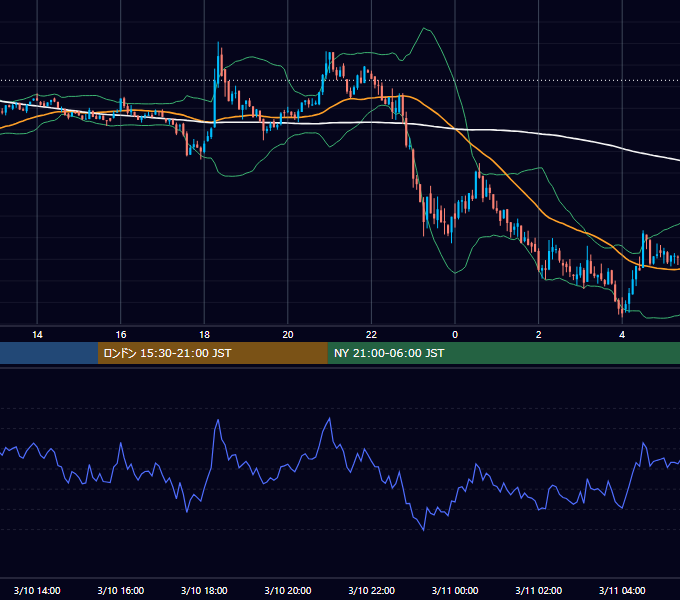Click the 3/11 02:00 date label

click(x=539, y=590)
